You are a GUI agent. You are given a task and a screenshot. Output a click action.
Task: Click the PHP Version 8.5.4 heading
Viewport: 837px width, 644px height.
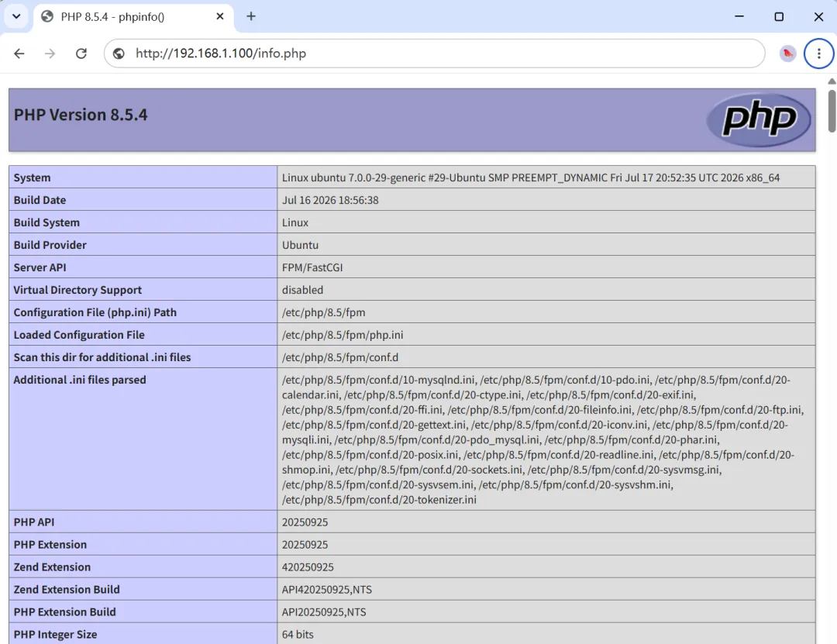coord(81,115)
